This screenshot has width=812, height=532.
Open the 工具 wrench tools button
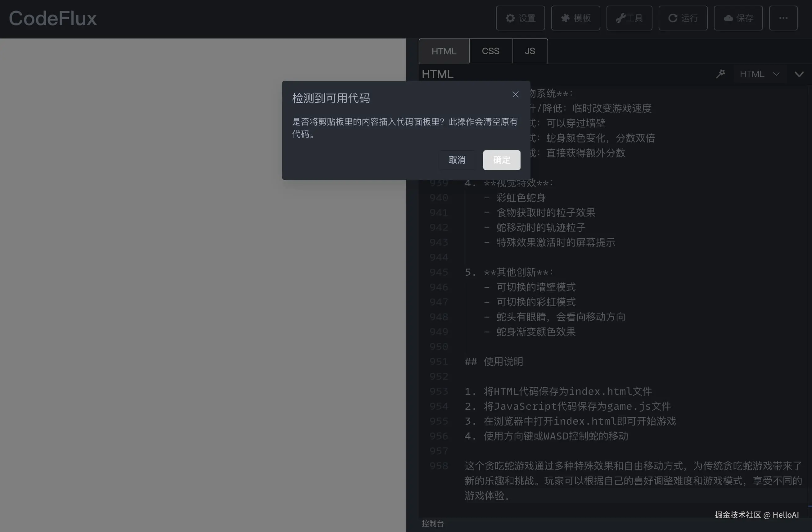629,18
